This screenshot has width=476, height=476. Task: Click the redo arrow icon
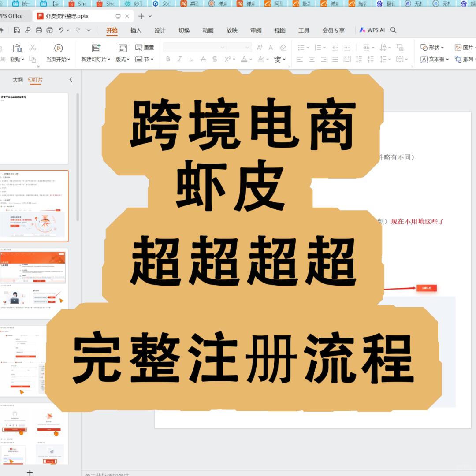[78, 30]
